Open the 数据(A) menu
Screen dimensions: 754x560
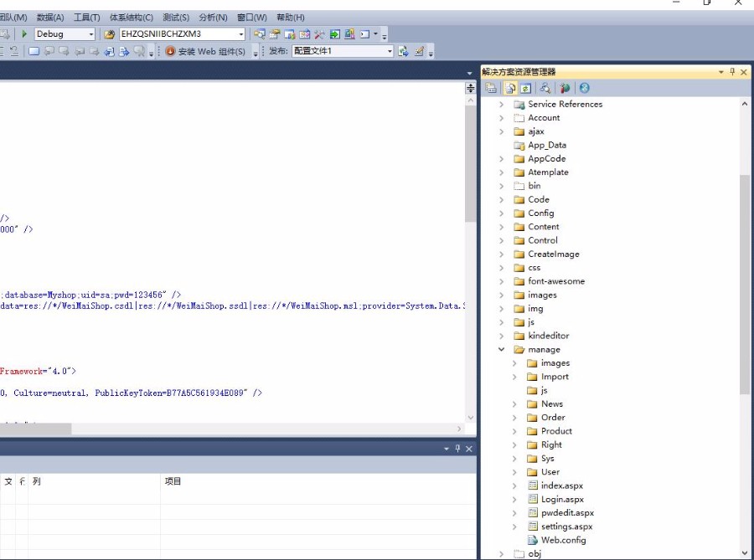click(x=50, y=18)
